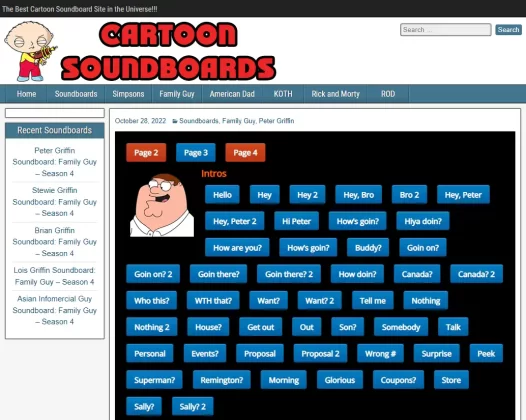Click the folder icon beside the categories
The width and height of the screenshot is (526, 420).
point(175,121)
